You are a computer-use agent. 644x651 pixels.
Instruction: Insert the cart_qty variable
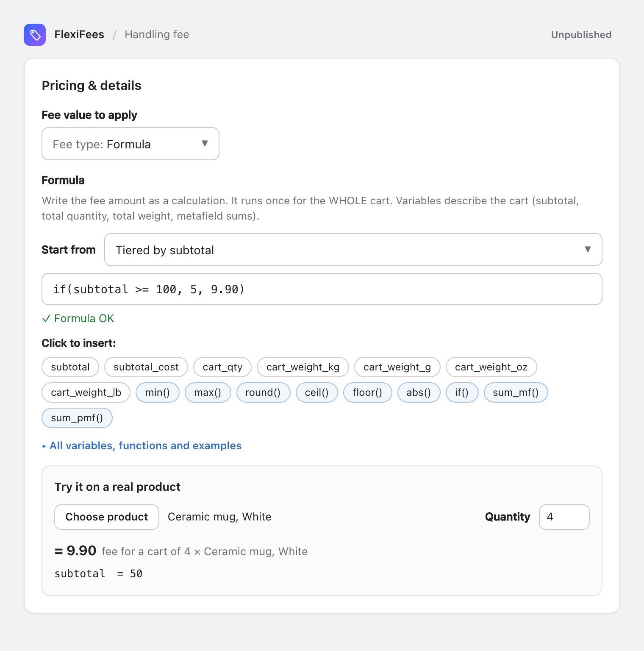tap(222, 367)
